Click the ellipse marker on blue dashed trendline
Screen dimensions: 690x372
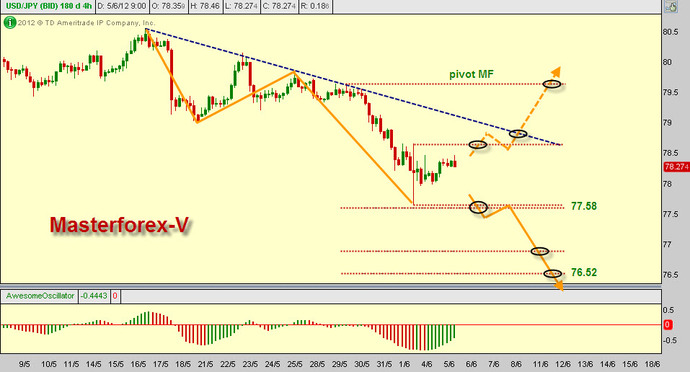click(x=518, y=133)
